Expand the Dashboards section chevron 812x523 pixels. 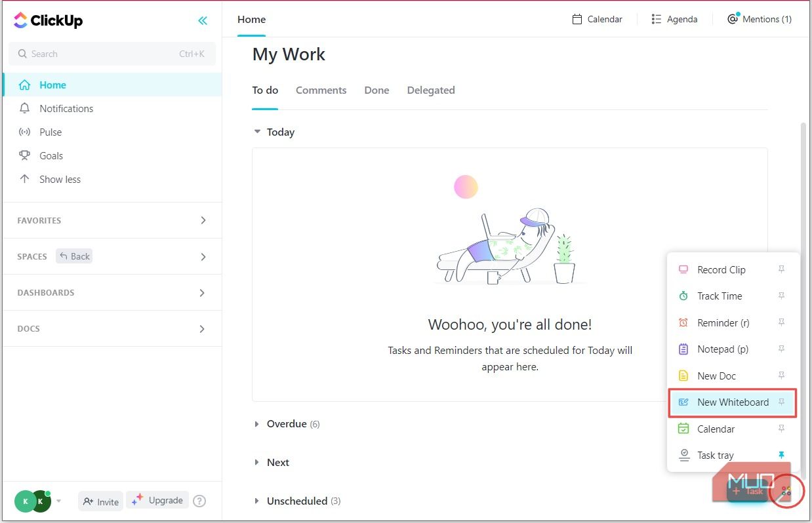coord(203,292)
